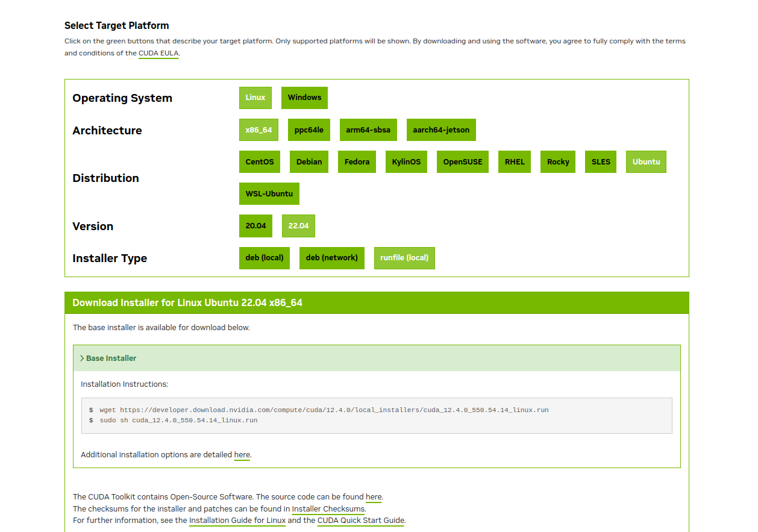The image size is (758, 532).
Task: Click the 'Select Target Platform' heading
Action: tap(117, 25)
